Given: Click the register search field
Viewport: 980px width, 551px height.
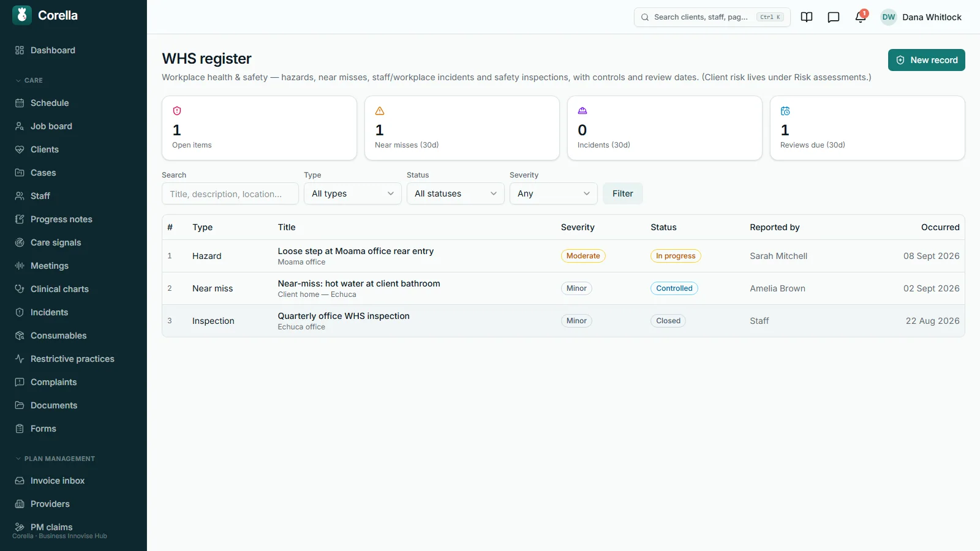Looking at the screenshot, I should coord(230,193).
